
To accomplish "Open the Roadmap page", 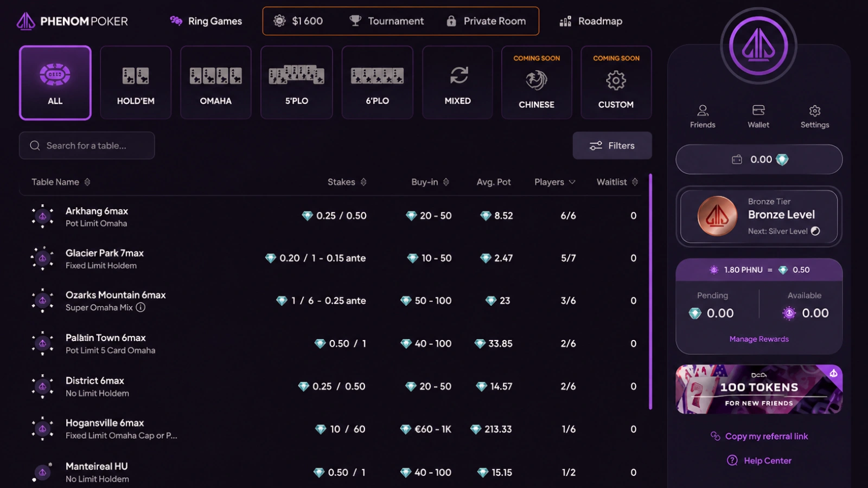I will (591, 21).
